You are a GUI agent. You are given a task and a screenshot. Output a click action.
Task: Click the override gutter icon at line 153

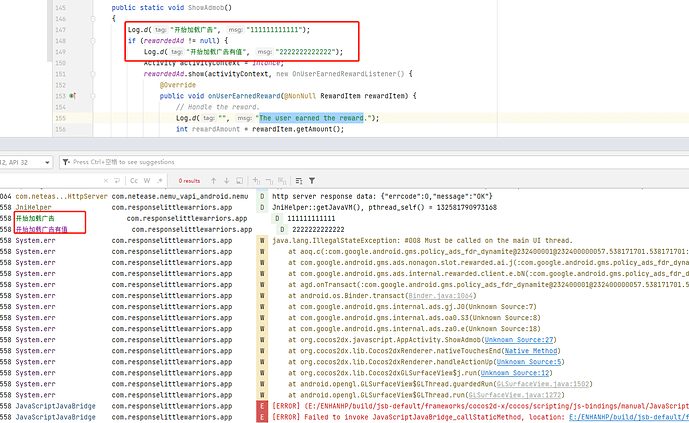72,96
